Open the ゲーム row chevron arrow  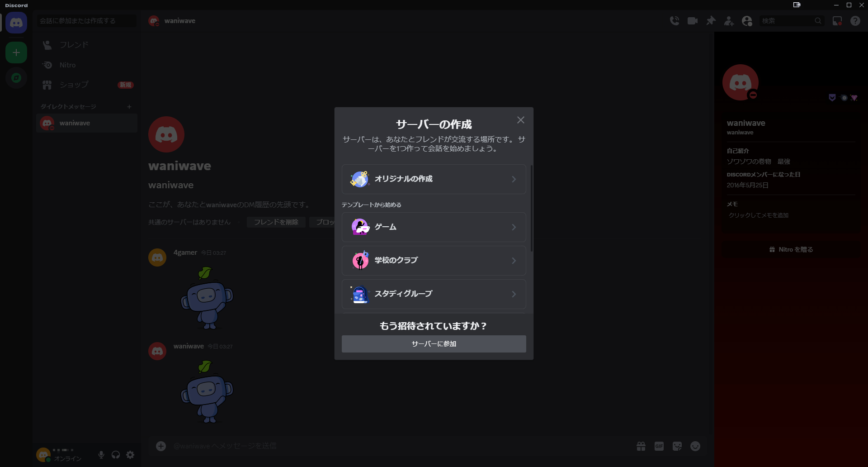tap(514, 227)
